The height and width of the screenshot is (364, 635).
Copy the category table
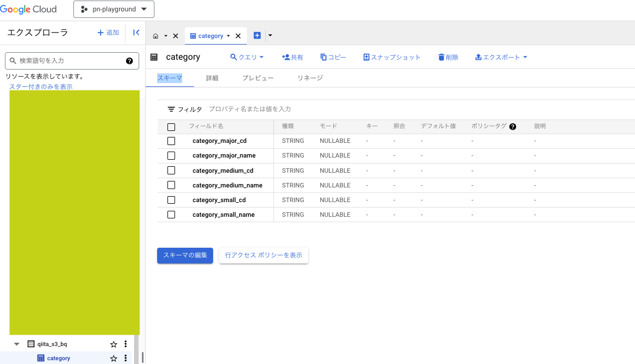(x=333, y=57)
